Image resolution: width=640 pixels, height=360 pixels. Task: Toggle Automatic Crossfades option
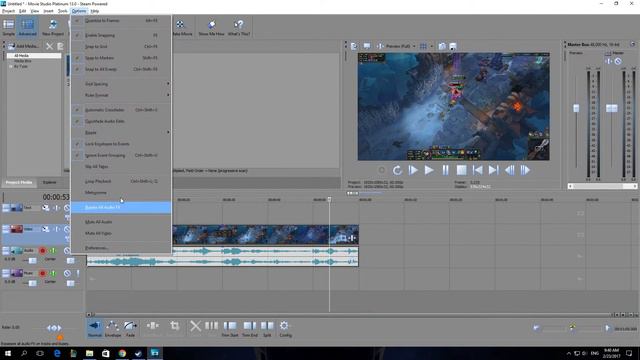pos(121,110)
